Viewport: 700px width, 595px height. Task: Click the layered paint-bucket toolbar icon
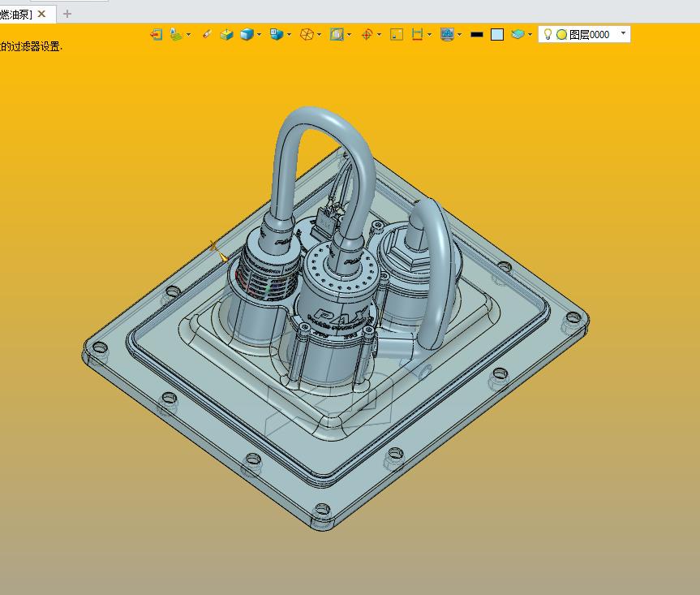click(x=176, y=34)
